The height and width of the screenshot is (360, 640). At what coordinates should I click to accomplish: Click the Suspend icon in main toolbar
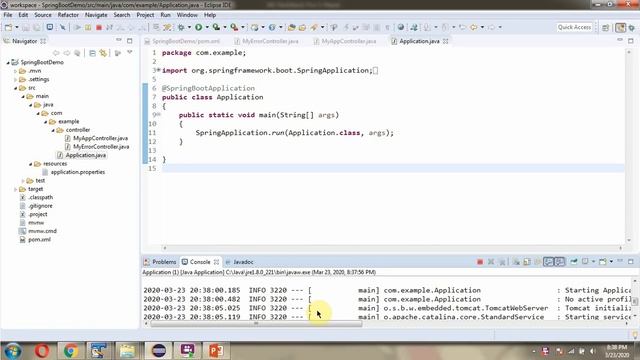click(88, 27)
